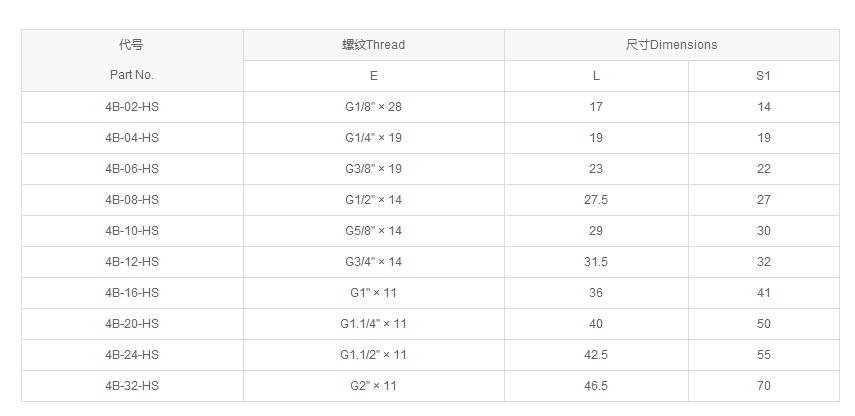Click the S1 value 41

(x=764, y=293)
